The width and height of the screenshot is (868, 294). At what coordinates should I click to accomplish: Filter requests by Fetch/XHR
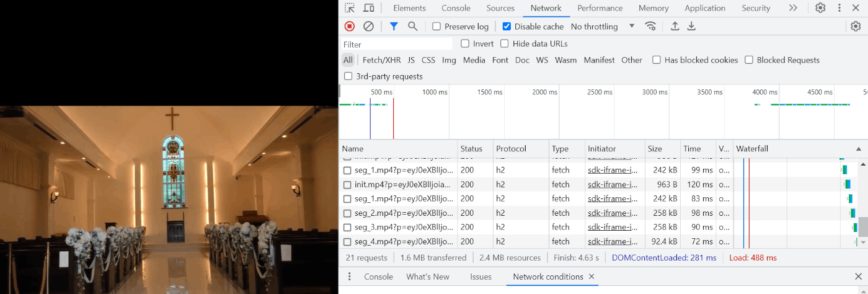[x=381, y=60]
